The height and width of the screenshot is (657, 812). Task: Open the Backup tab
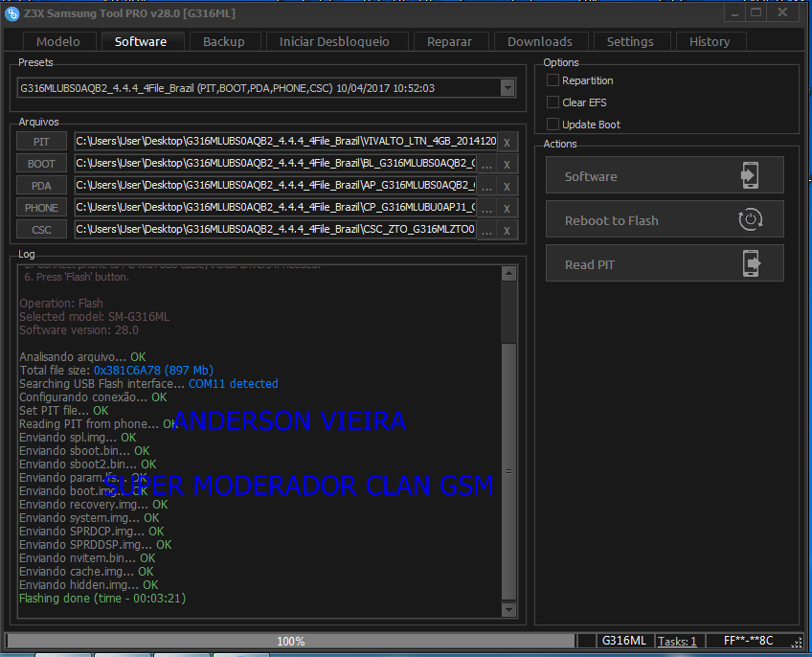tap(224, 41)
